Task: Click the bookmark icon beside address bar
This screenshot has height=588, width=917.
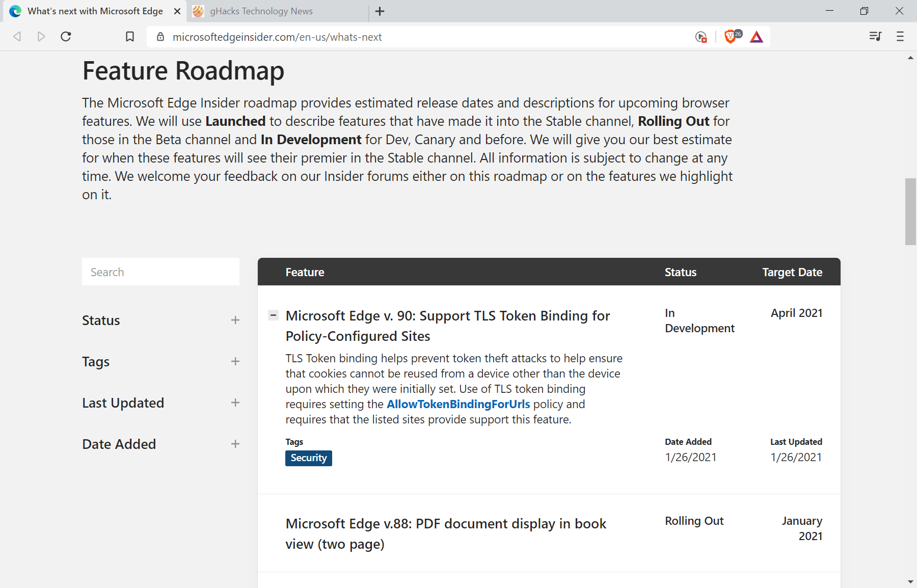Action: click(130, 37)
